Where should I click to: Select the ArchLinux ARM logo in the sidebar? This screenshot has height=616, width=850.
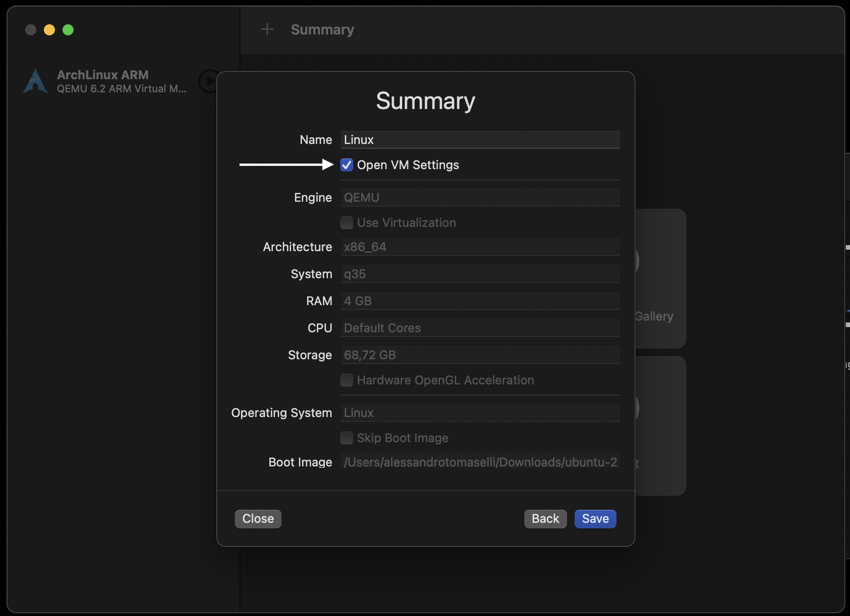35,82
